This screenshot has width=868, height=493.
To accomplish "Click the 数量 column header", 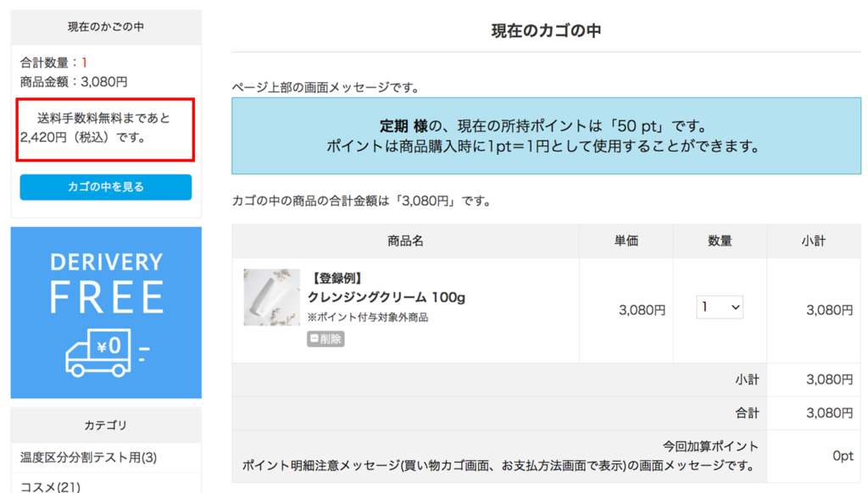I will [x=720, y=241].
